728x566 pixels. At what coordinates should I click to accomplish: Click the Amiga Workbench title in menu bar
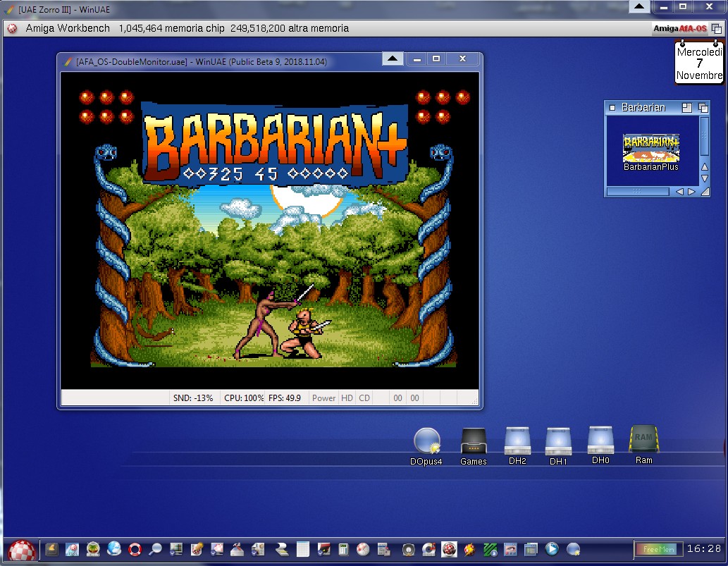pos(68,28)
